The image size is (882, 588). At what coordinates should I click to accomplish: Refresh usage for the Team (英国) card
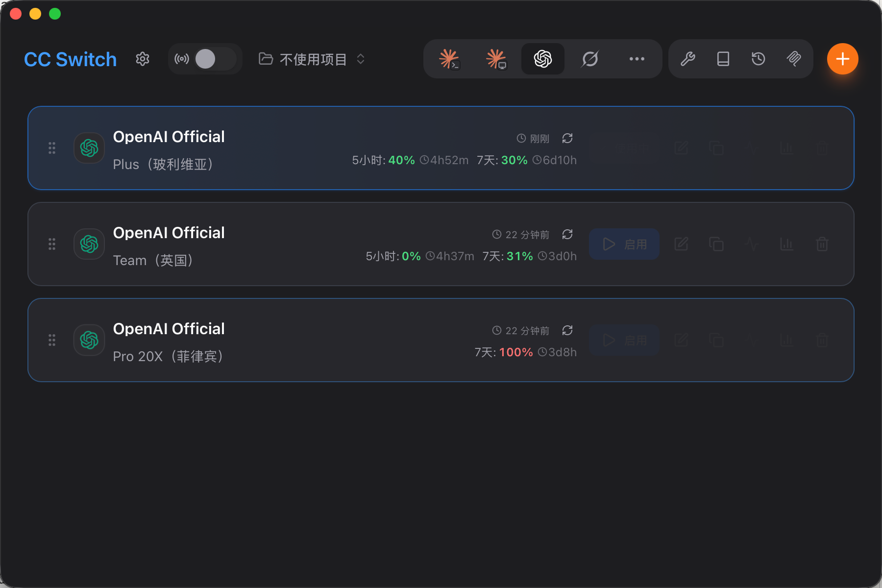point(567,234)
